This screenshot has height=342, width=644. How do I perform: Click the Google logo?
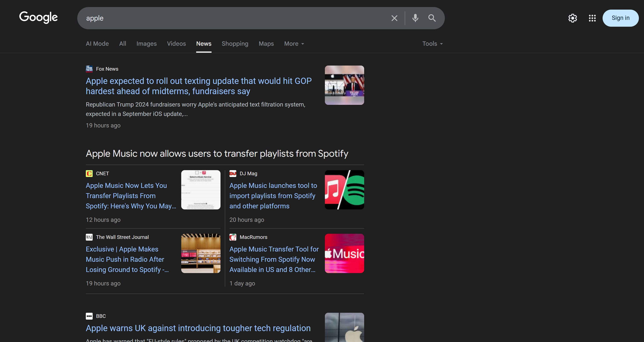pos(38,17)
